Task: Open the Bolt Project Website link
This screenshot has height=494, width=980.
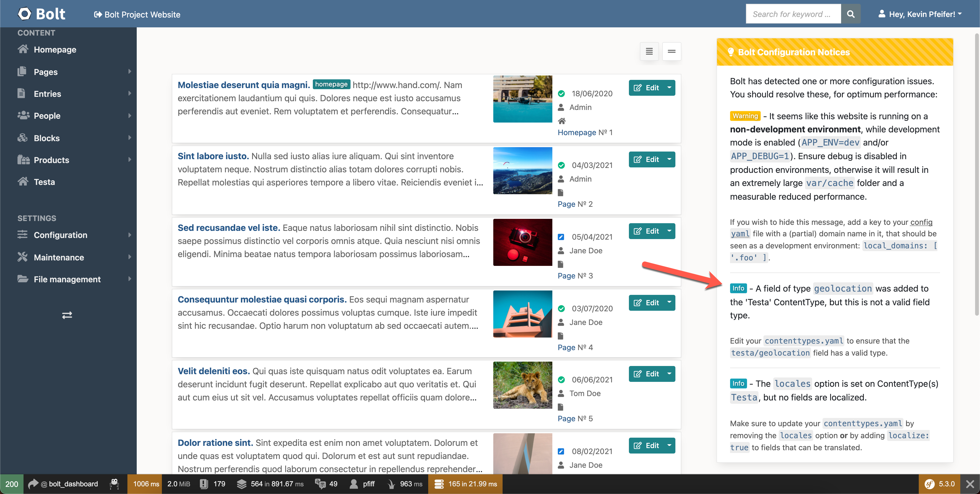Action: (x=137, y=14)
